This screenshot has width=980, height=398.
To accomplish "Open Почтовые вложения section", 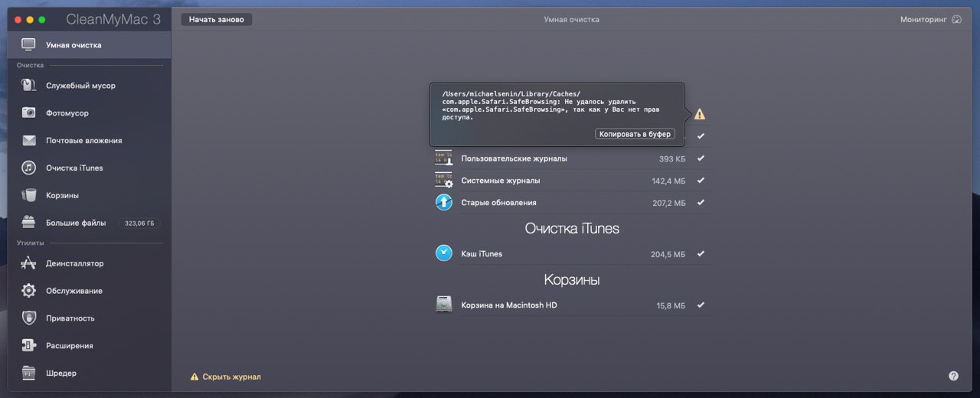I will [90, 141].
